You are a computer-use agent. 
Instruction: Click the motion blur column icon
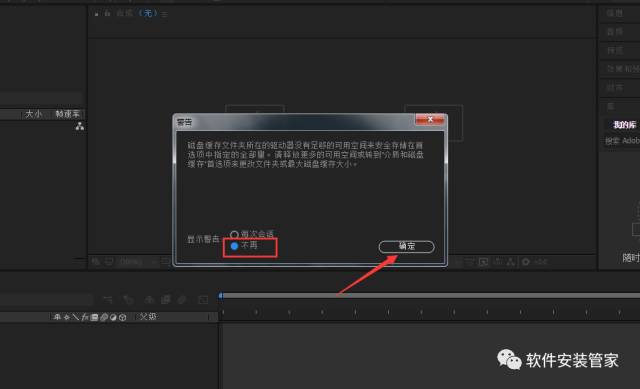104,317
